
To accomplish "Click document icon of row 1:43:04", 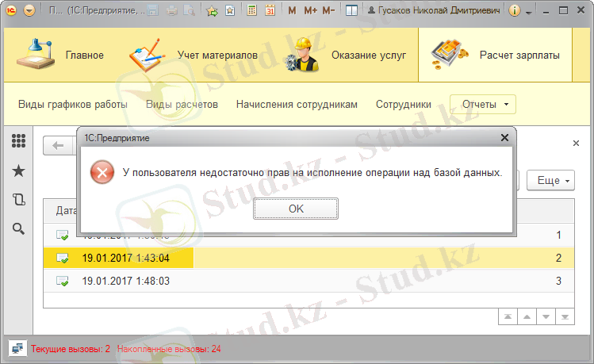I will coord(62,259).
